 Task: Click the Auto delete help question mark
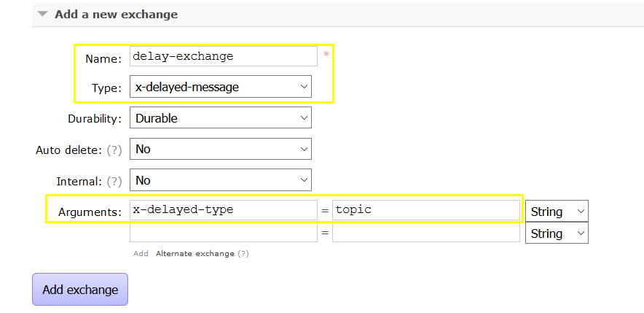tap(114, 150)
